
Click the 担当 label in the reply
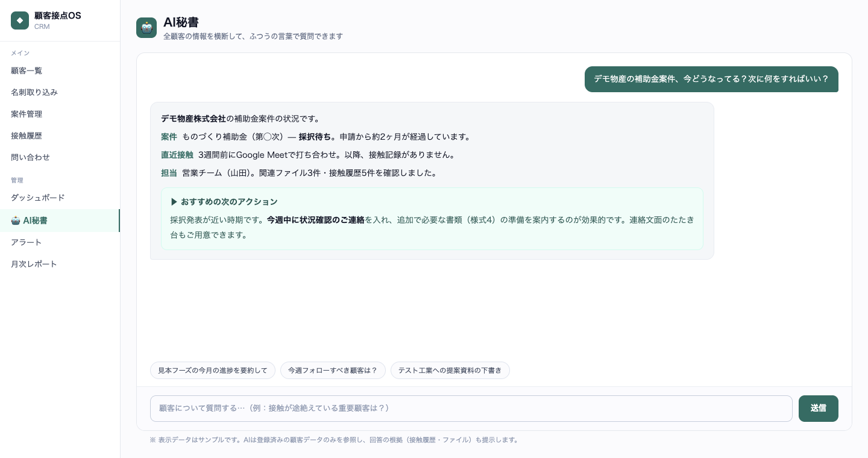(x=169, y=173)
